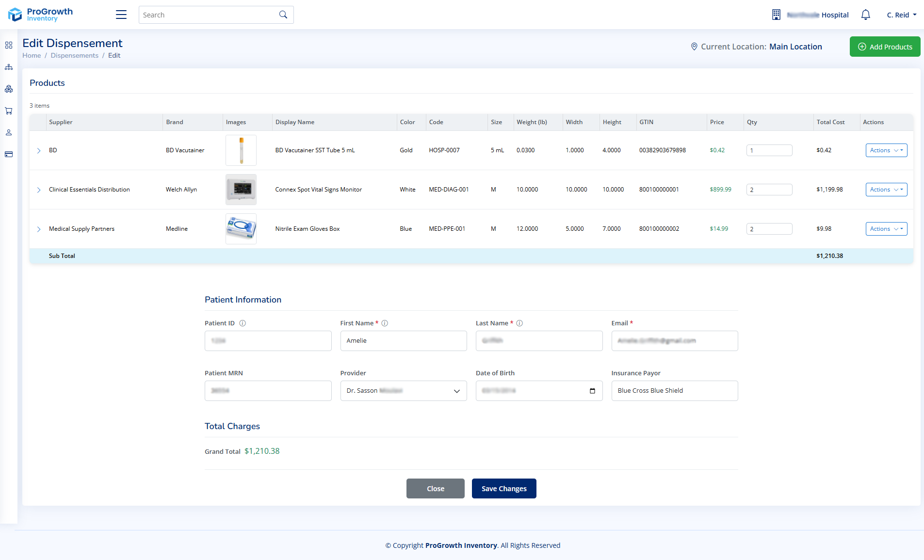
Task: Open the C. Reid account menu
Action: [902, 15]
